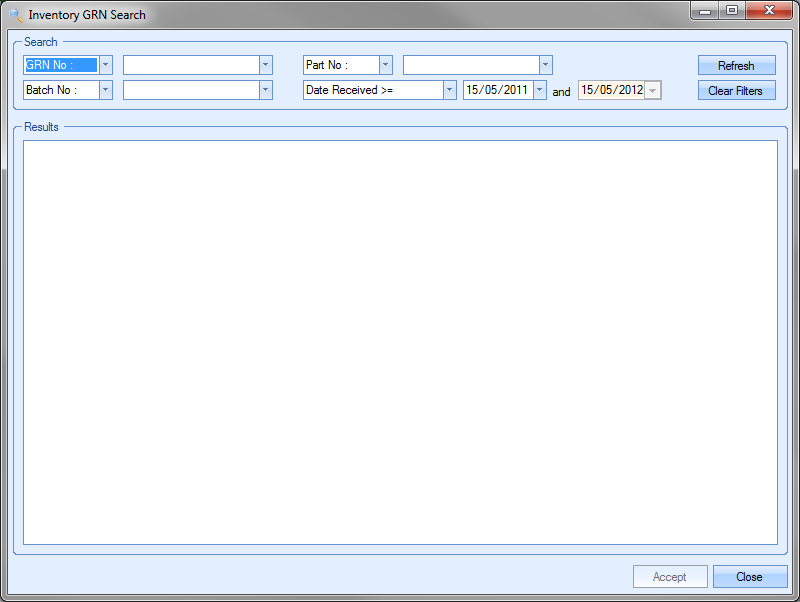Viewport: 800px width, 602px height.
Task: Open the calendar for start date 15/05/2011
Action: point(540,90)
